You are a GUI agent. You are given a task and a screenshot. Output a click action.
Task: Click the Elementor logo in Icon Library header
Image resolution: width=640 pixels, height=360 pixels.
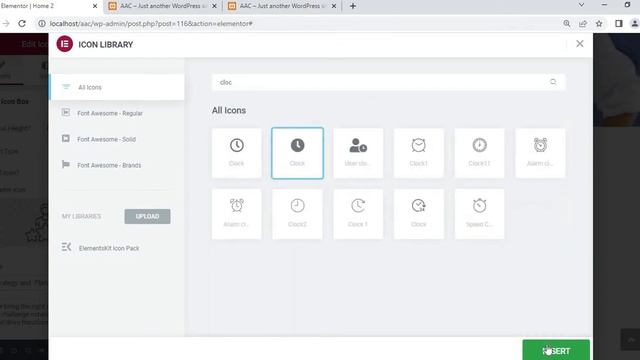(64, 44)
